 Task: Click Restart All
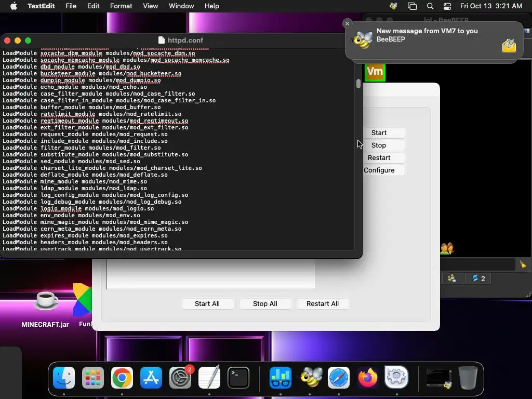323,303
